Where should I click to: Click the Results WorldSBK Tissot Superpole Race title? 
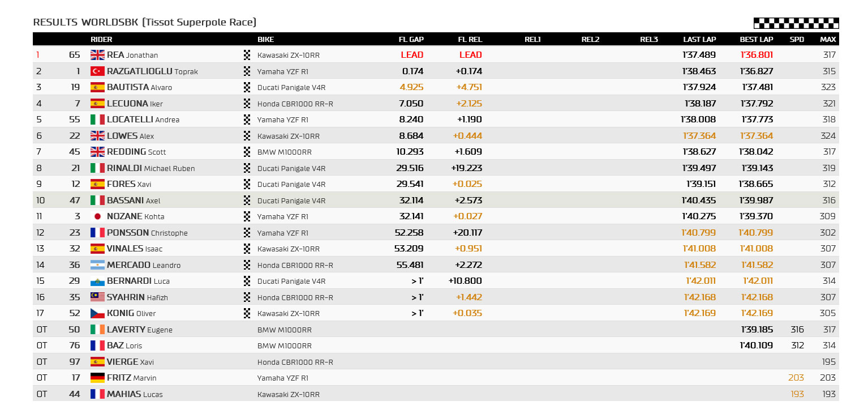145,23
